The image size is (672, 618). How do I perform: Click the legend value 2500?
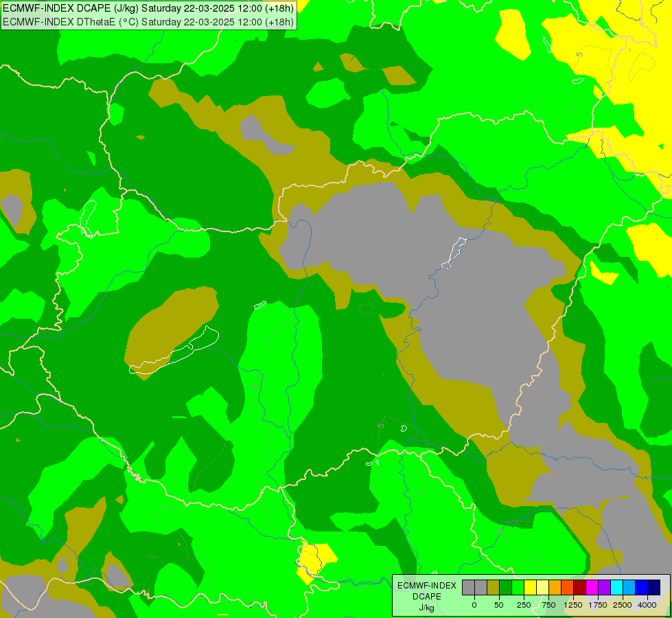point(623,605)
